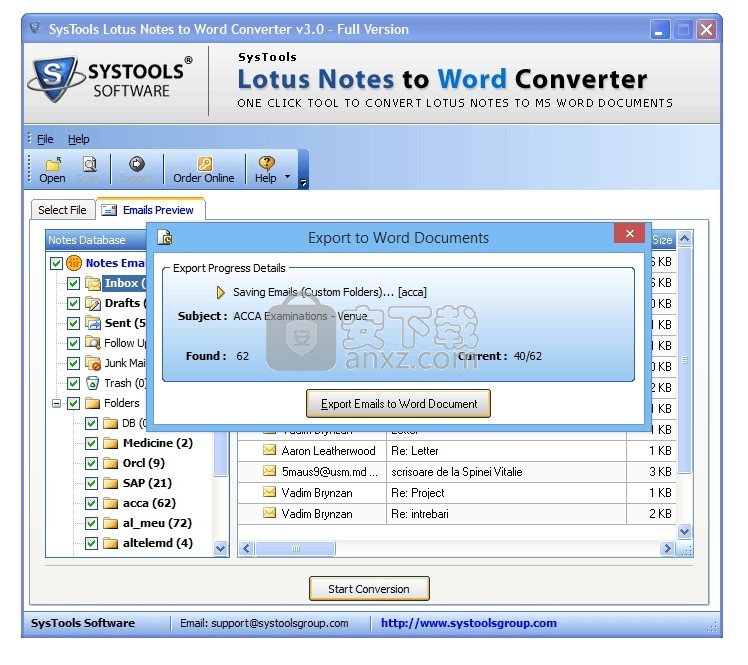This screenshot has width=748, height=665.
Task: Click the Order Online toolbar icon
Action: coord(205,164)
